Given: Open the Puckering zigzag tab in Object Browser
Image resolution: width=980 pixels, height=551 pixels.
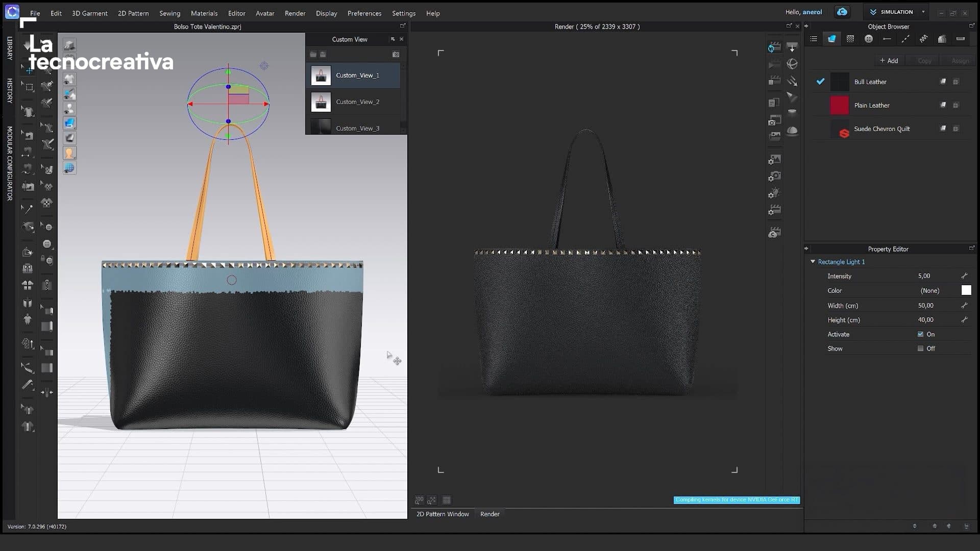Looking at the screenshot, I should click(x=924, y=39).
